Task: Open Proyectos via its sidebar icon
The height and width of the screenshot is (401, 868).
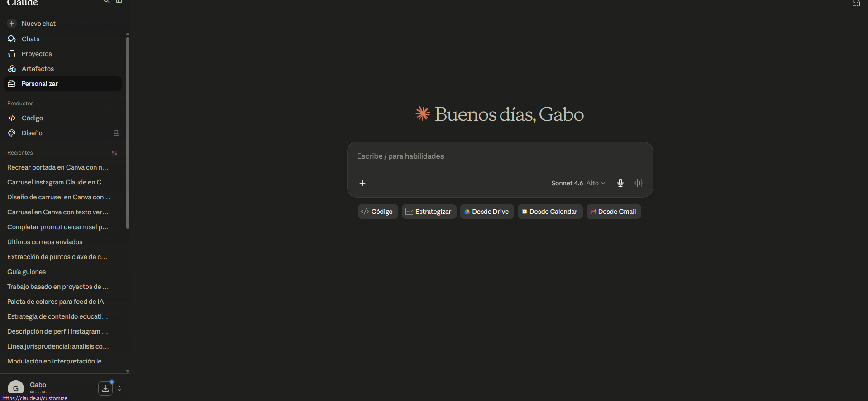Action: [x=12, y=54]
